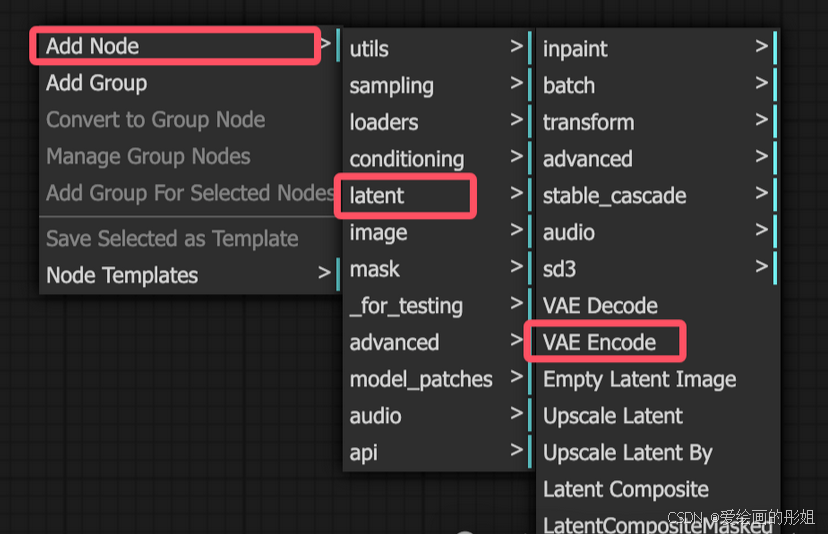Image resolution: width=828 pixels, height=534 pixels.
Task: Expand the utils submenu arrow
Action: pyautogui.click(x=516, y=46)
